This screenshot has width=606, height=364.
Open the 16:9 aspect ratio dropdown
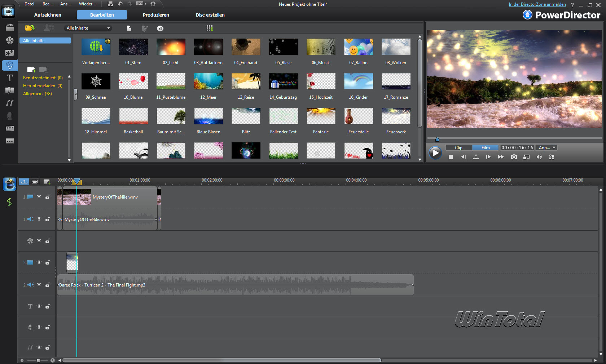(141, 4)
